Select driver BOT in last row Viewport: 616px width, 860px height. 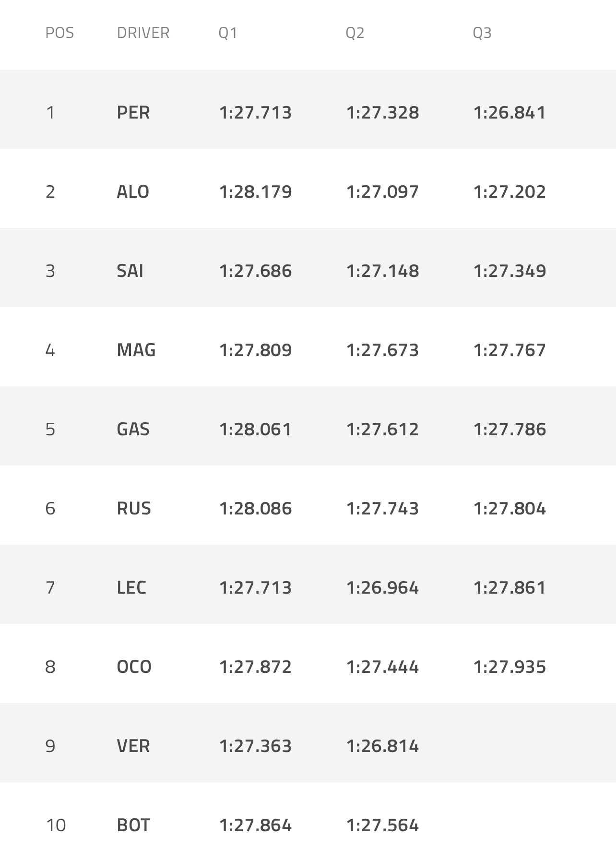pyautogui.click(x=133, y=825)
